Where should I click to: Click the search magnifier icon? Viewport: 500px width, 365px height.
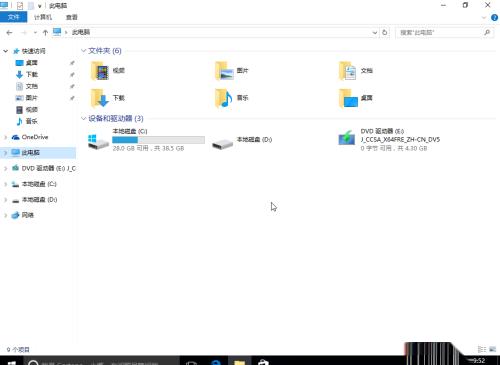(487, 32)
